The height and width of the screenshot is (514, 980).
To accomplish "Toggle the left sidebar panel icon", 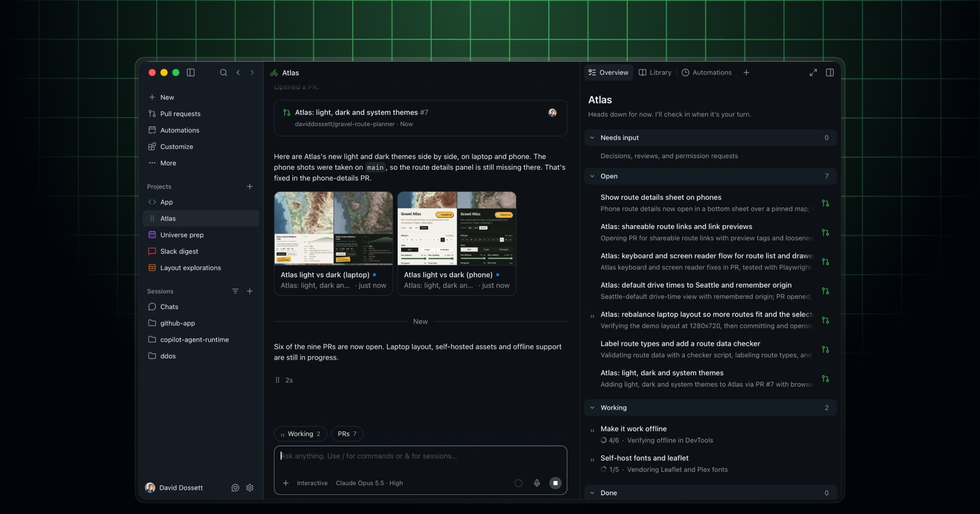I will pyautogui.click(x=191, y=73).
